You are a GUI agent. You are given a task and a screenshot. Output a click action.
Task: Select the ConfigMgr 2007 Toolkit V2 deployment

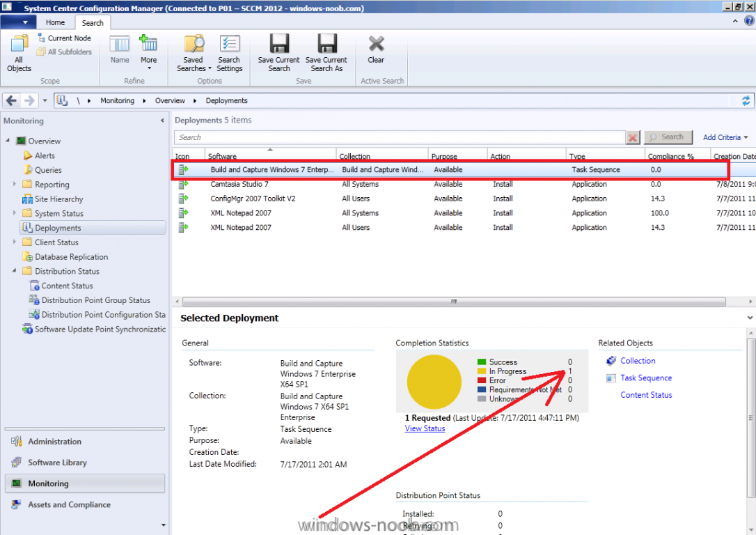(x=464, y=199)
